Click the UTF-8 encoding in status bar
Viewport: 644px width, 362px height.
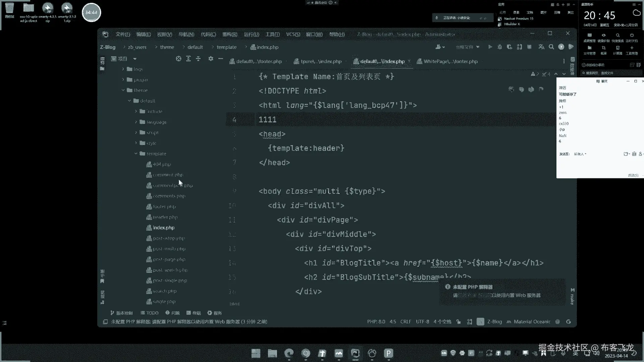(422, 322)
